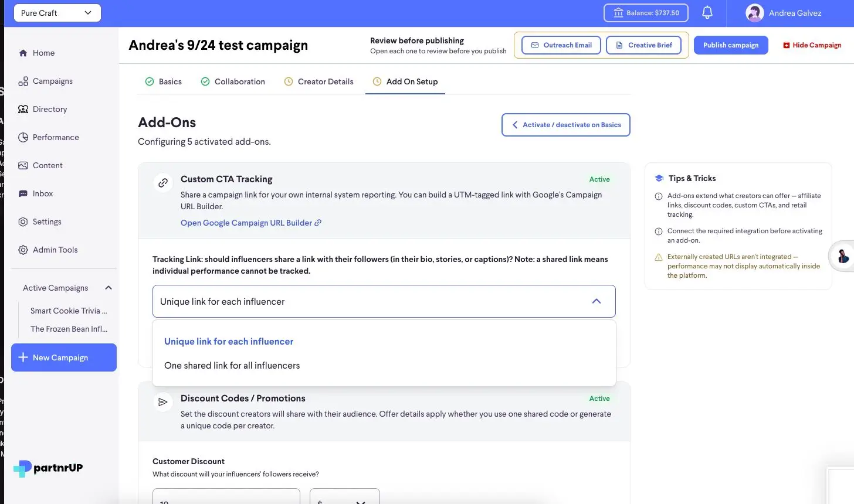
Task: Open Directory in sidebar
Action: click(50, 109)
